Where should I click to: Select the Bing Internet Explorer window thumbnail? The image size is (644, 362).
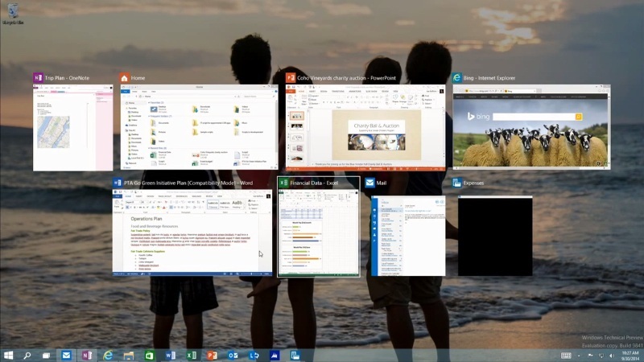pyautogui.click(x=531, y=126)
